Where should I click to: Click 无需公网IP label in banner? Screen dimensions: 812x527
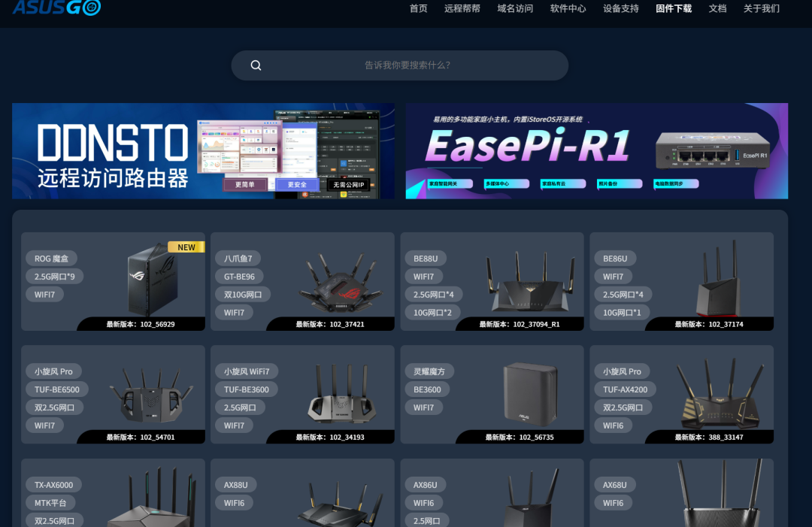tap(349, 185)
